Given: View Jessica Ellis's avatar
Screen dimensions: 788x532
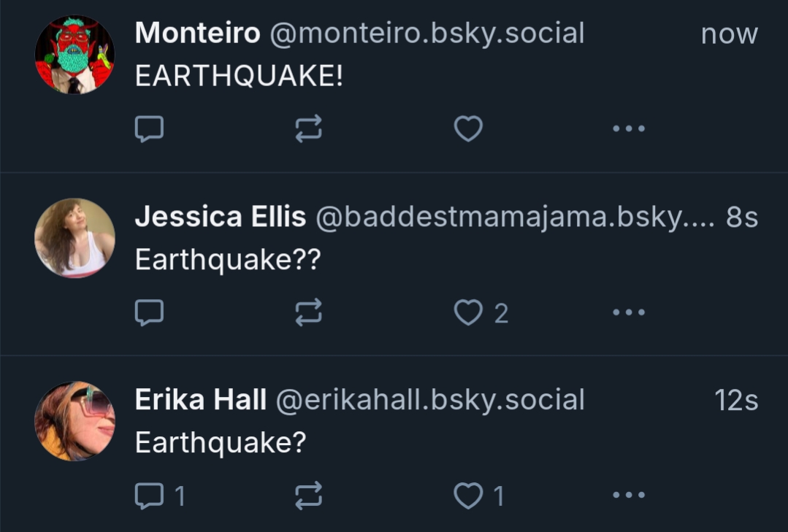Looking at the screenshot, I should (x=74, y=238).
